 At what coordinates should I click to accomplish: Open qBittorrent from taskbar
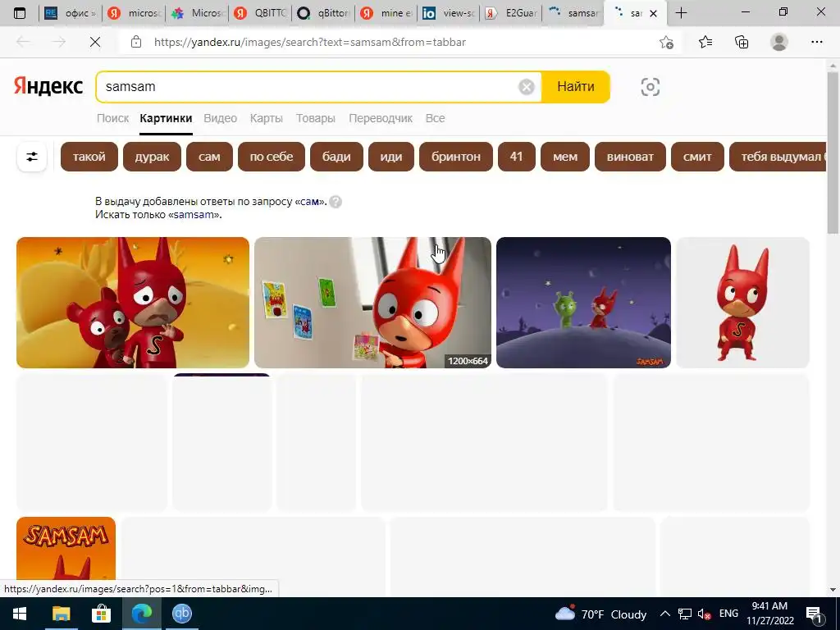pyautogui.click(x=182, y=614)
